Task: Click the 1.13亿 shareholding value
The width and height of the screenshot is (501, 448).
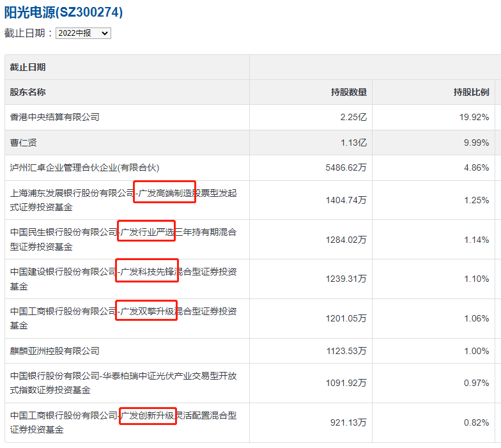Action: 353,143
